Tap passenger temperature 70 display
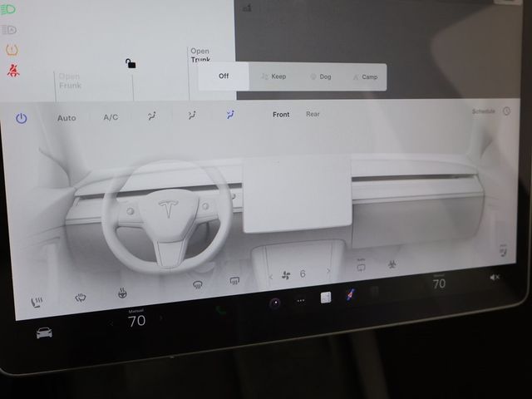The width and height of the screenshot is (532, 399). click(x=439, y=283)
